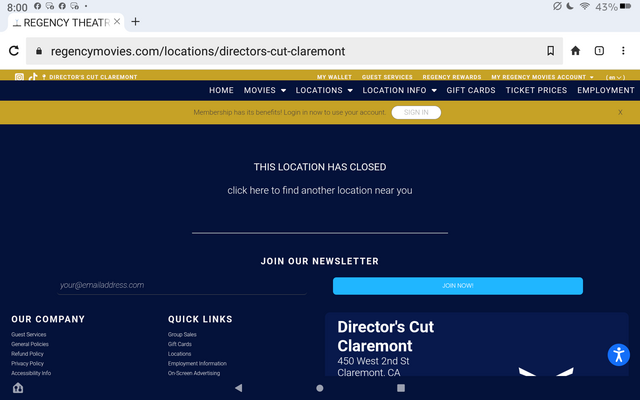The width and height of the screenshot is (640, 400).
Task: Tap the bottom-left home launcher icon
Action: [18, 388]
